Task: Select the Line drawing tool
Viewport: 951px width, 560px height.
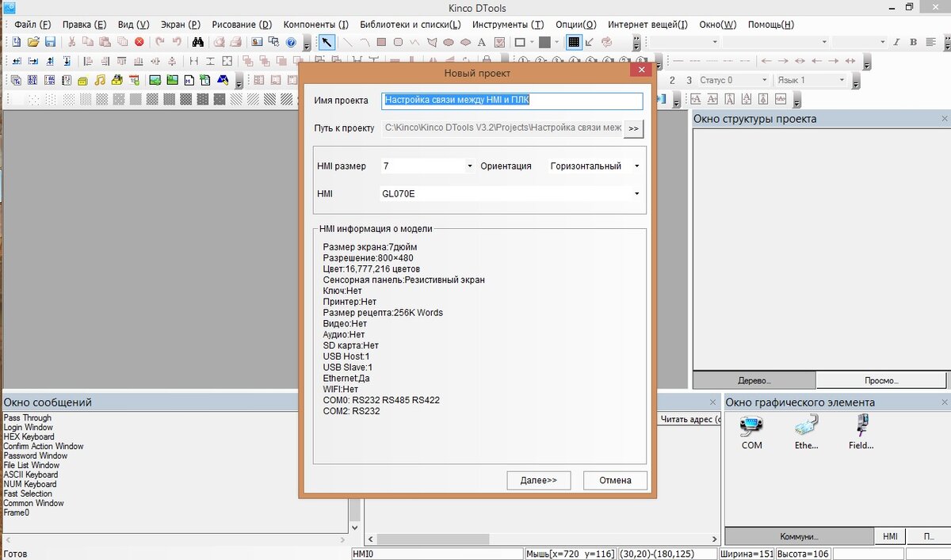Action: pos(347,42)
